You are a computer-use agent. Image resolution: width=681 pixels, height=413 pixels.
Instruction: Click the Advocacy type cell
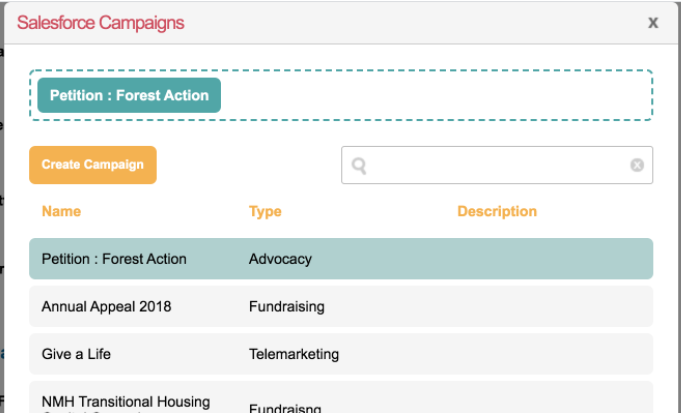coord(280,259)
